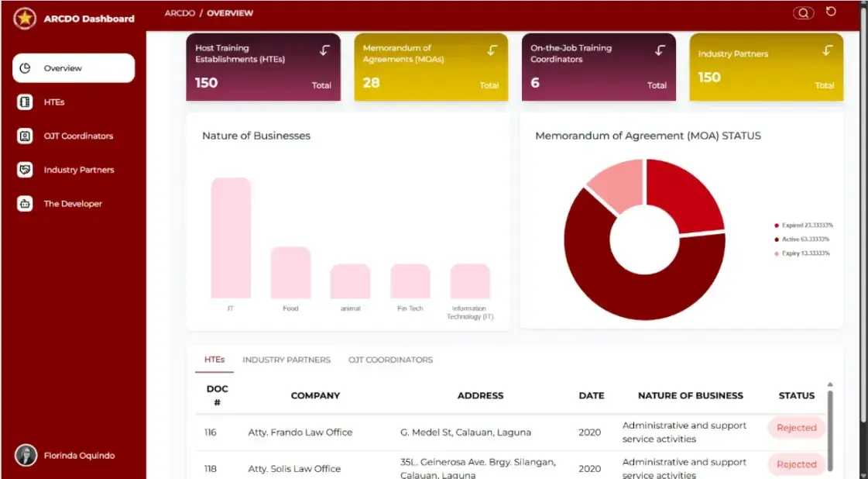
Task: Switch to the HTEs table tab
Action: [214, 360]
